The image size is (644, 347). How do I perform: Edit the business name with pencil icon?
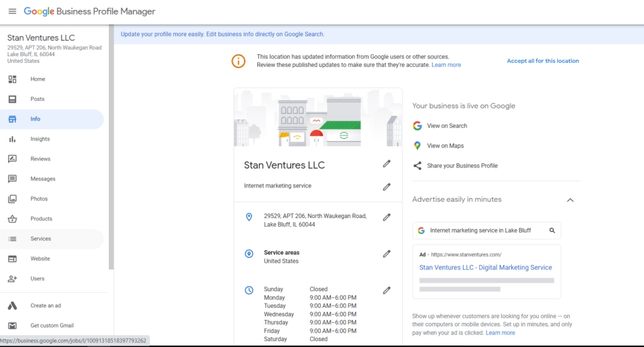pos(387,164)
